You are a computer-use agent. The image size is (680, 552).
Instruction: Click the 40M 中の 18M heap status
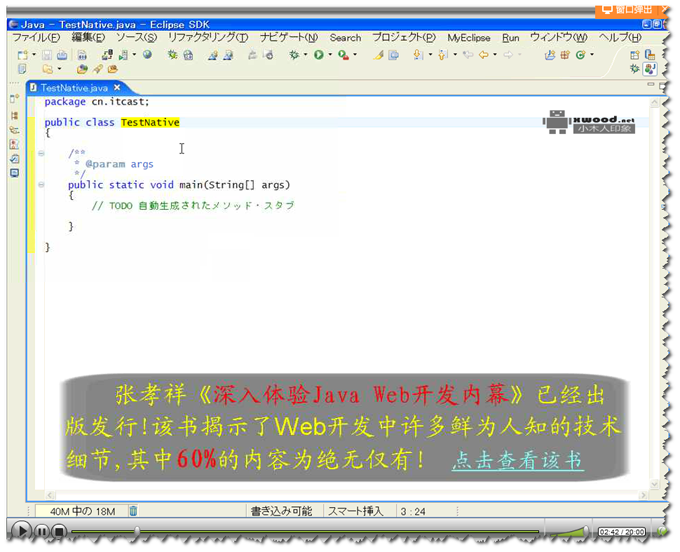point(82,512)
